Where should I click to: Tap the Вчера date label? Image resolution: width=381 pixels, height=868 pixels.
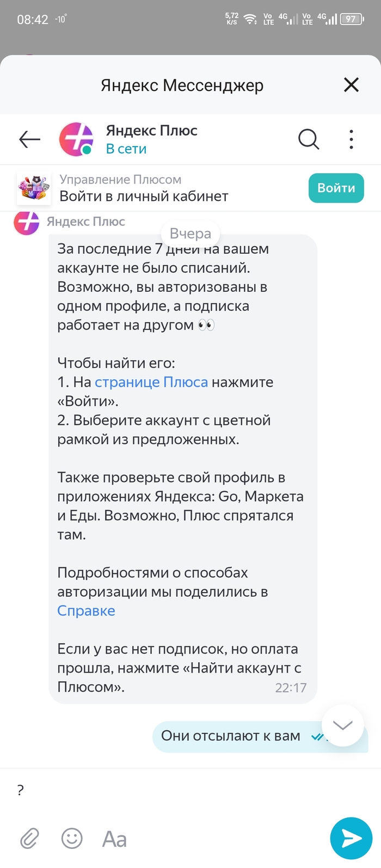(x=190, y=234)
